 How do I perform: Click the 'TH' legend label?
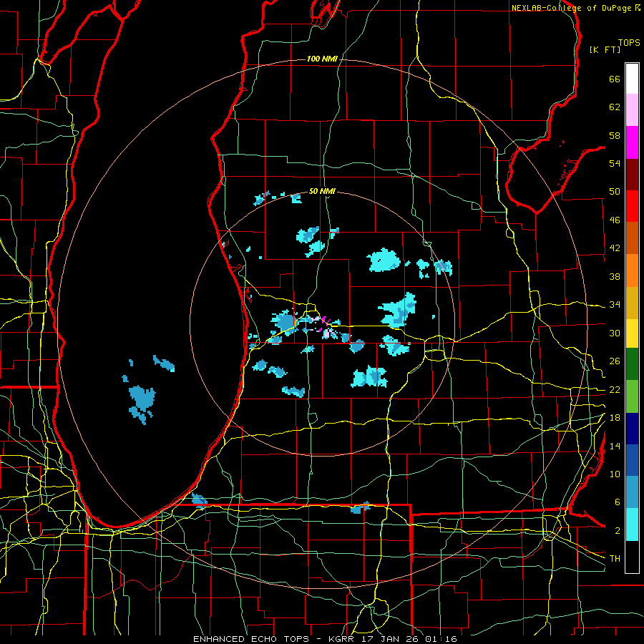point(615,559)
